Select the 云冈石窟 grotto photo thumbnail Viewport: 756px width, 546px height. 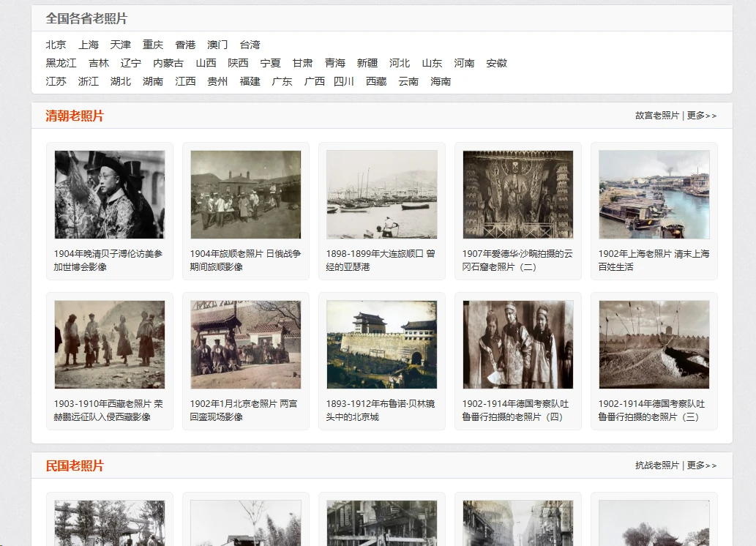click(x=518, y=195)
